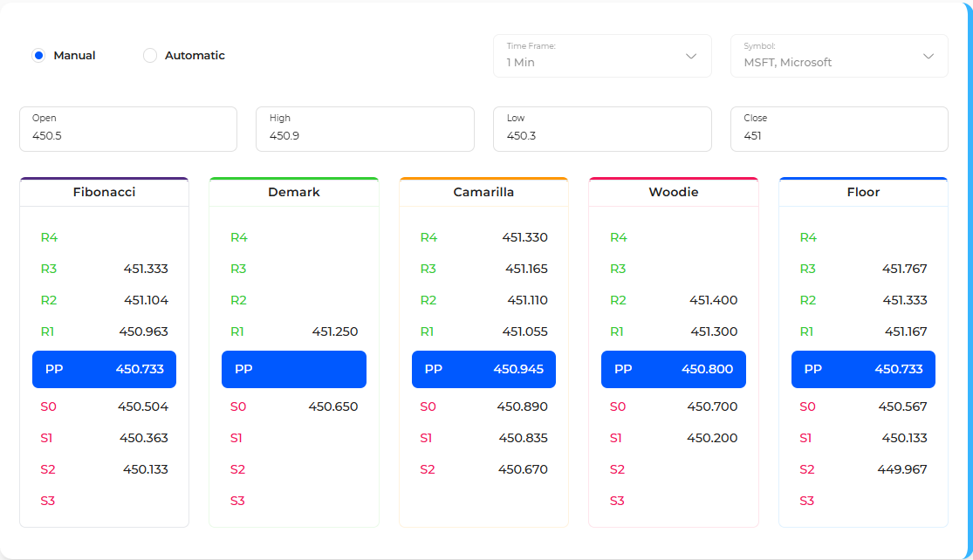Click the Woodie column header
Viewport: 973px width, 560px height.
(x=674, y=192)
